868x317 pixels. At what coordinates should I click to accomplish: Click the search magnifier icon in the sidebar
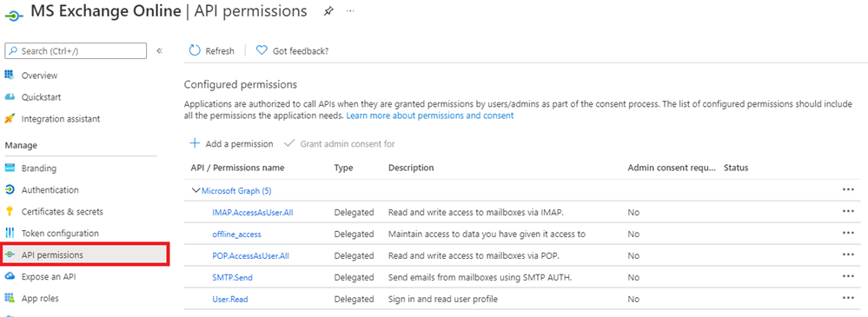tap(13, 51)
